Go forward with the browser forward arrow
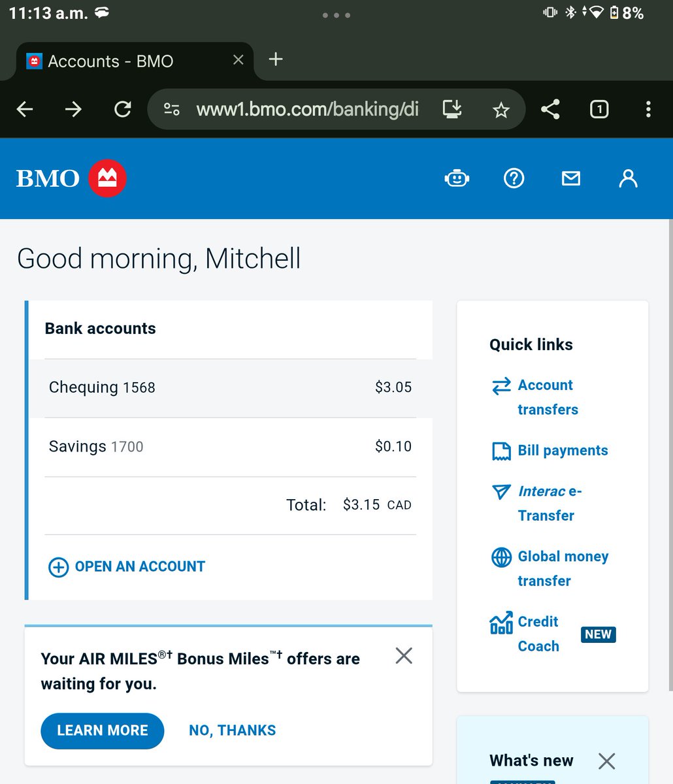The height and width of the screenshot is (784, 673). pos(73,109)
